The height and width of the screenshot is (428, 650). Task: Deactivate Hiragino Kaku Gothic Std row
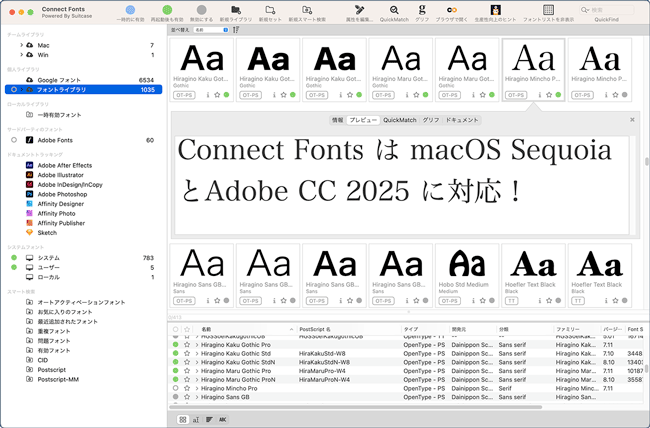[176, 353]
